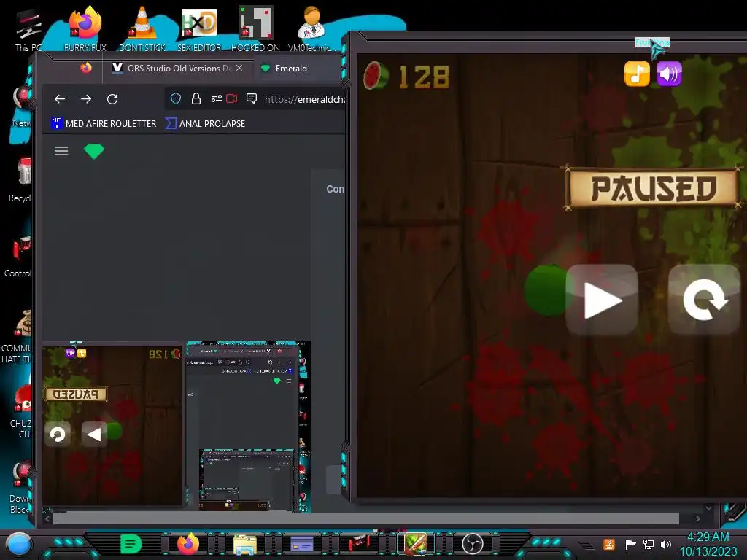The image size is (747, 560).
Task: Close the OBS Studio Old Versions tab
Action: click(239, 68)
